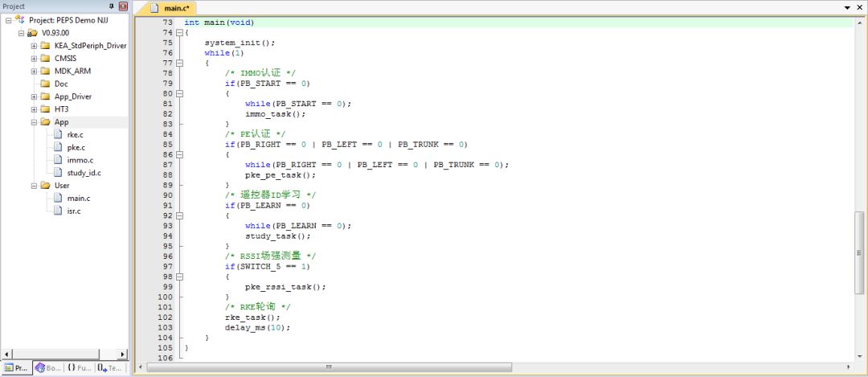
Task: Click Project panel scroll left arrow
Action: click(6, 354)
